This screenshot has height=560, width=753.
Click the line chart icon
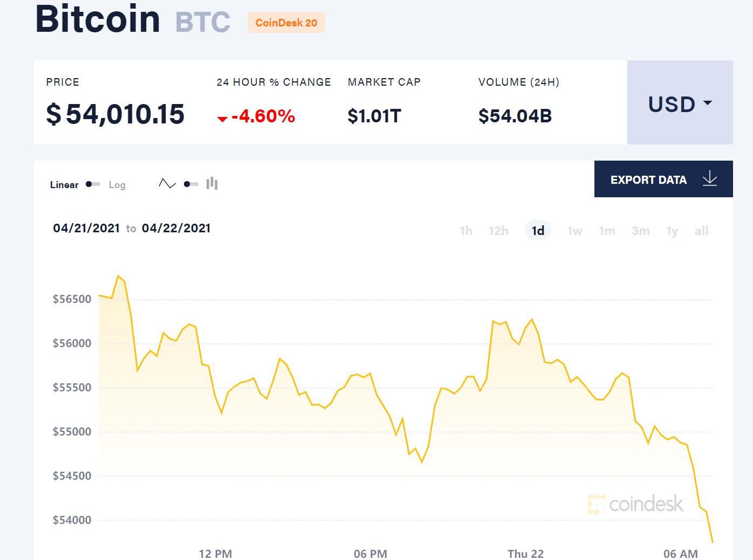(x=167, y=184)
